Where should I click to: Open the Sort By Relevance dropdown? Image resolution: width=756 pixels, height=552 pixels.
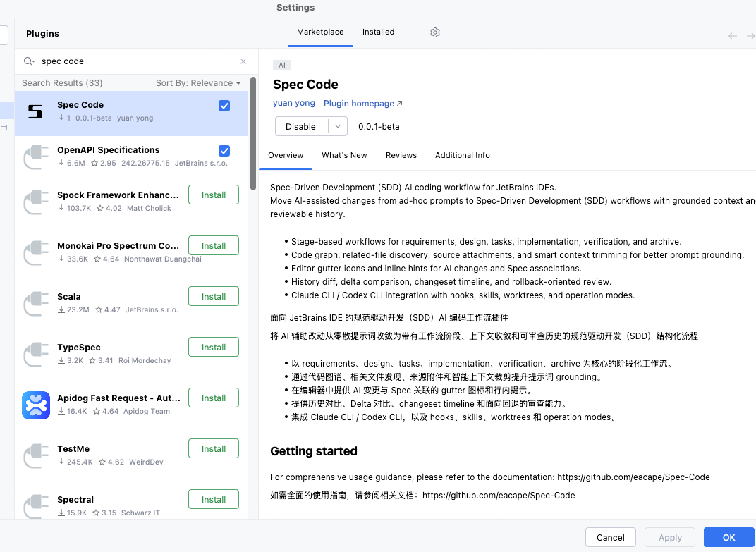click(x=198, y=83)
